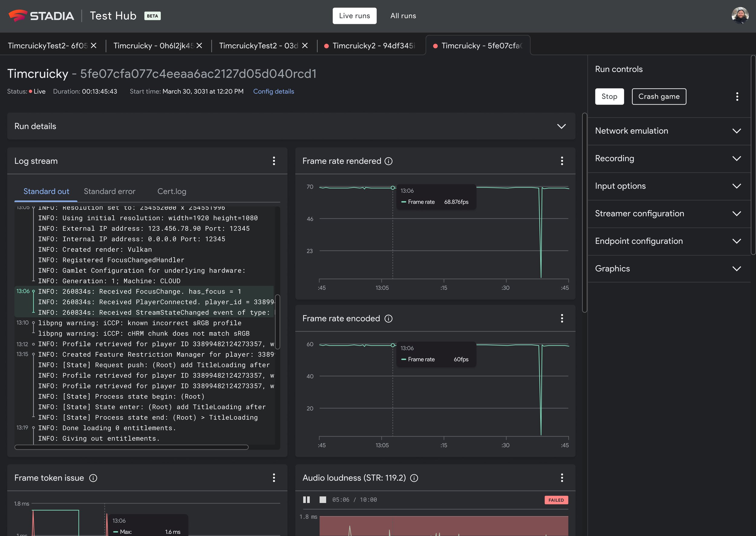Click log line 'INFO: Done loading 0 entitlements.'
The image size is (756, 536).
pos(107,428)
